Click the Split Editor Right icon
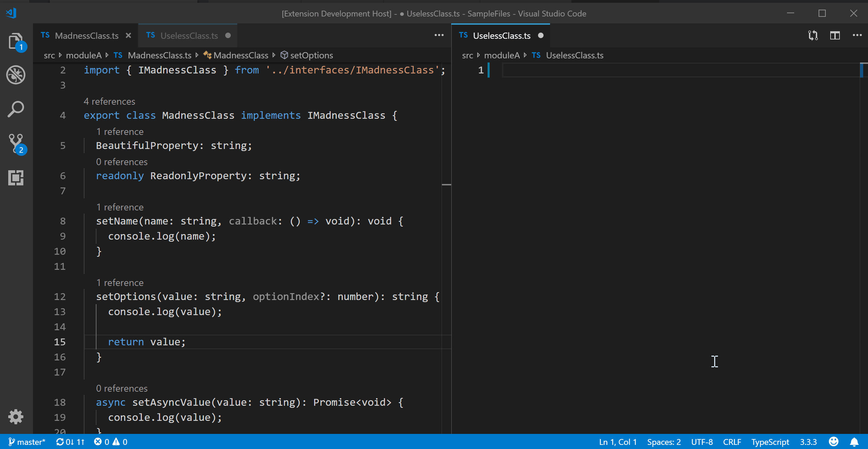Screen dimensions: 868x449 (x=835, y=35)
